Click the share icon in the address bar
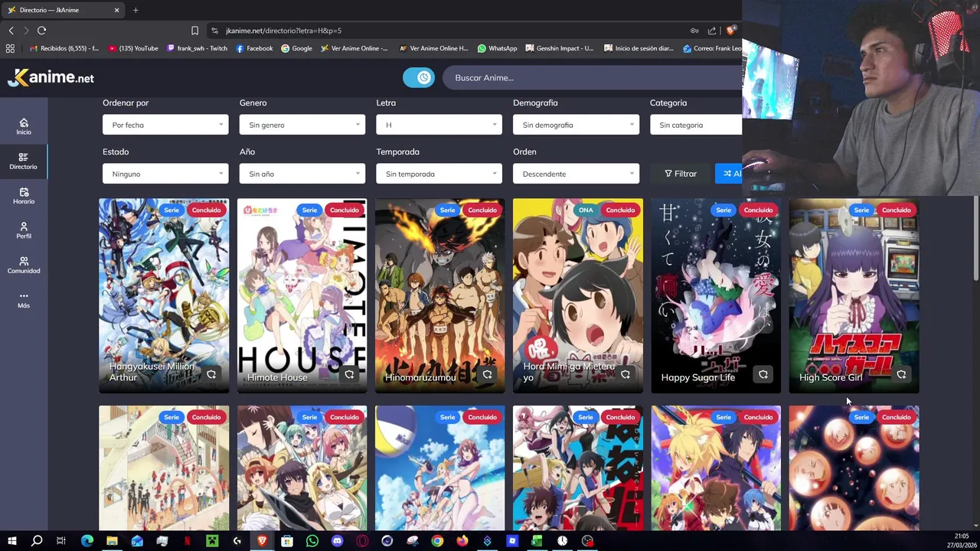Screen dimensions: 980x551 click(x=712, y=31)
